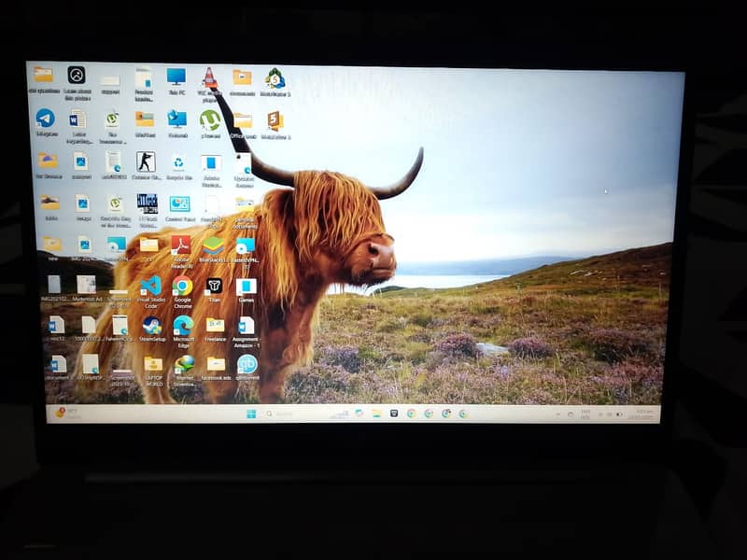Open the taskbar clock and date

click(x=642, y=414)
